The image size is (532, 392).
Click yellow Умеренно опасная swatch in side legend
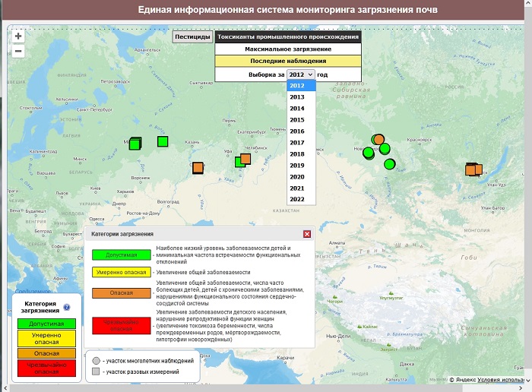point(46,338)
